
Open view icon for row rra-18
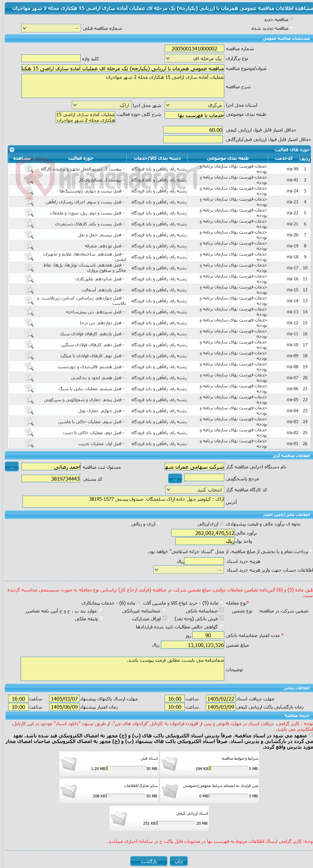click(x=29, y=257)
